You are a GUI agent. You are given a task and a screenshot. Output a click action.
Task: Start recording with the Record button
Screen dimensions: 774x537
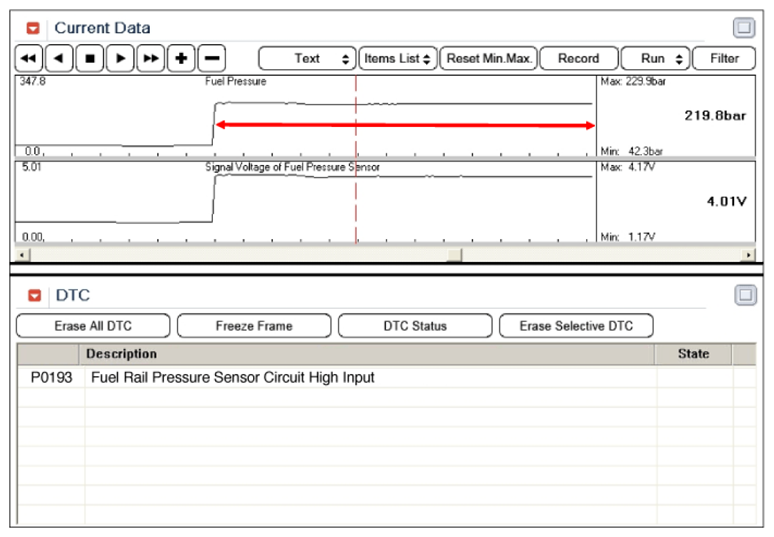click(578, 59)
